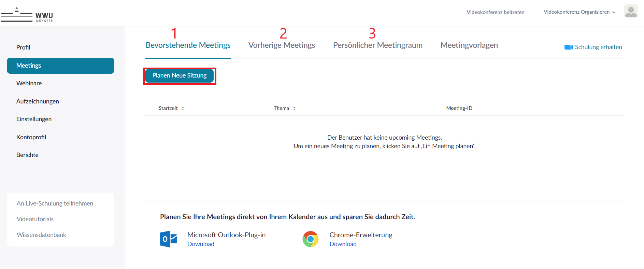Click Videokonferenz beitreten link
The height and width of the screenshot is (269, 644).
click(x=495, y=12)
